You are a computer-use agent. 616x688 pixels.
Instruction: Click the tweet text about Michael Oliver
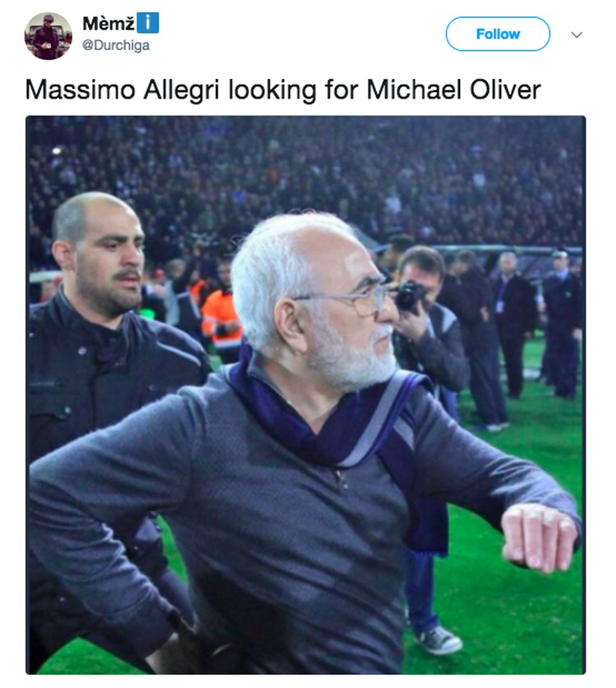(283, 90)
